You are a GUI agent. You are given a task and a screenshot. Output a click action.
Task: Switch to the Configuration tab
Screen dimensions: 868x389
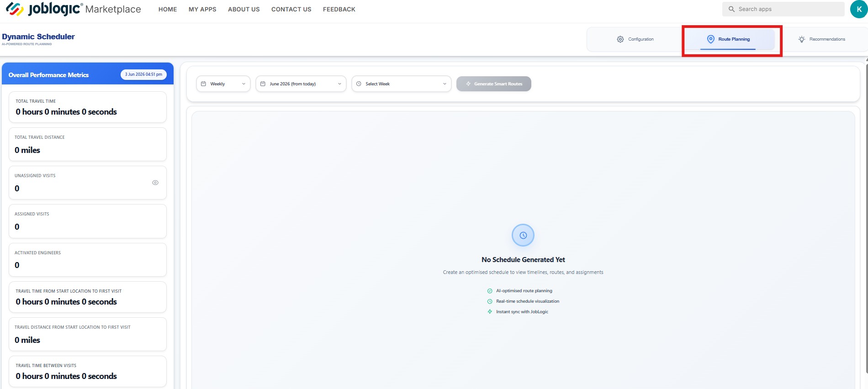coord(635,39)
